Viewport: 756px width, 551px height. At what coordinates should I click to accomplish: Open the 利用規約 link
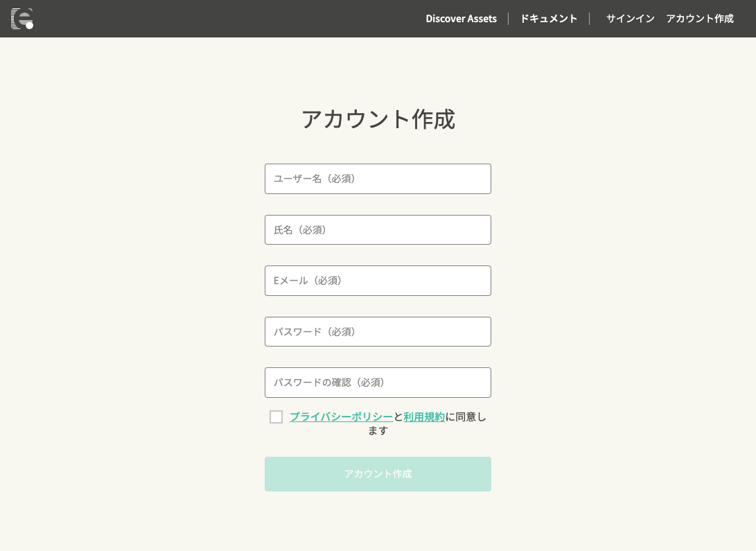click(424, 417)
